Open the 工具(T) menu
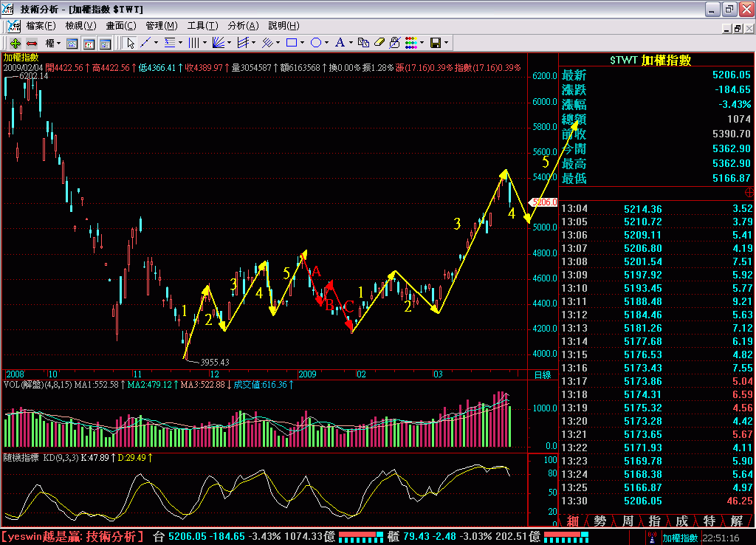Image resolution: width=756 pixels, height=545 pixels. tap(202, 26)
